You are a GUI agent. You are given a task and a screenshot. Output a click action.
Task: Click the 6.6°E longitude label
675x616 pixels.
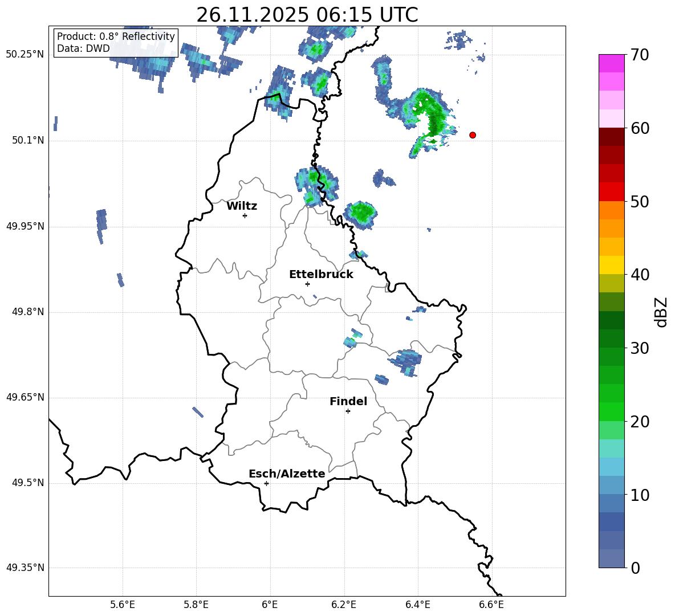491,605
